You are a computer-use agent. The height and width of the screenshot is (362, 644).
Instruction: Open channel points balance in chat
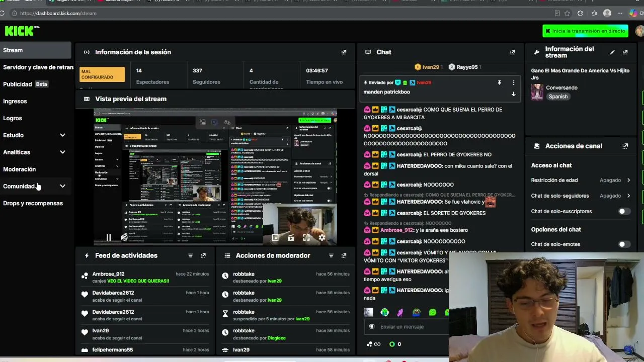373,344
